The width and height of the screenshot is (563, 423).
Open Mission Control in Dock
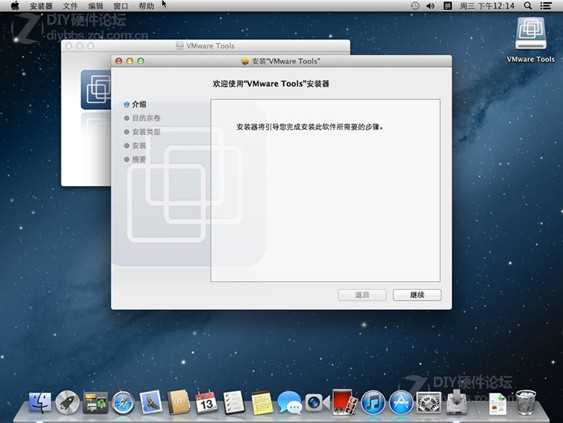[x=95, y=402]
